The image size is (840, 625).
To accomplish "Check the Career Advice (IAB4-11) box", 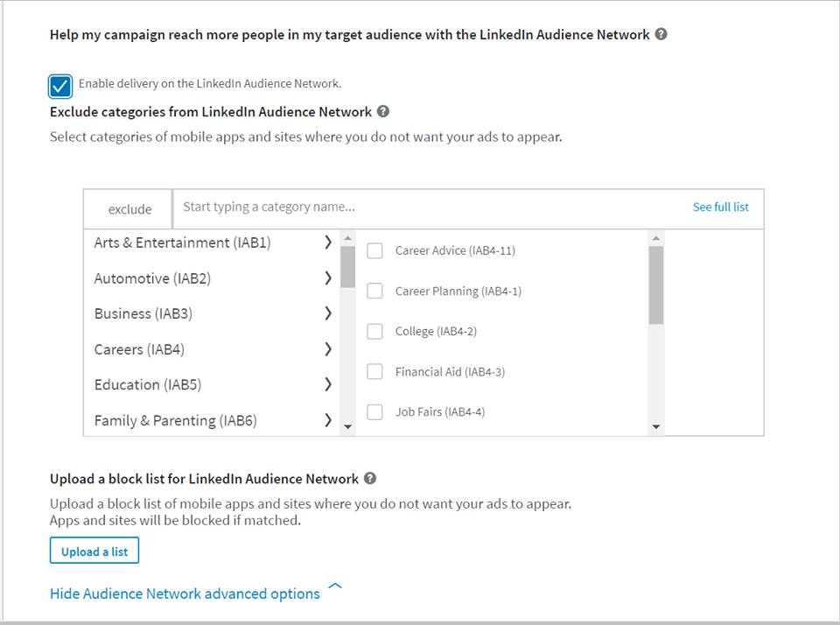I will pyautogui.click(x=374, y=251).
